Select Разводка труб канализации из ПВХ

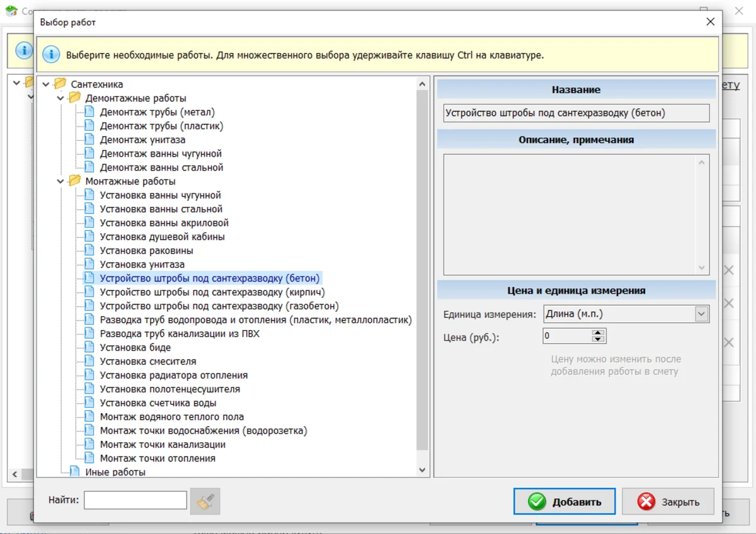tap(180, 334)
